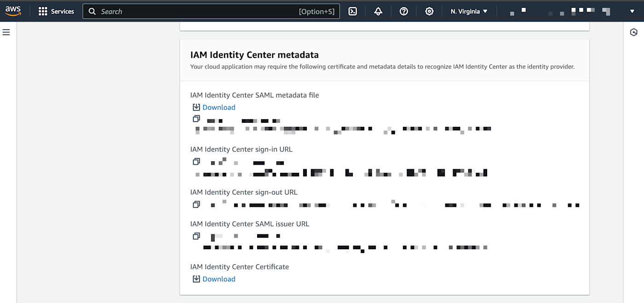Copy the IAM Identity Center sign-out URL
The width and height of the screenshot is (644, 303).
[196, 204]
